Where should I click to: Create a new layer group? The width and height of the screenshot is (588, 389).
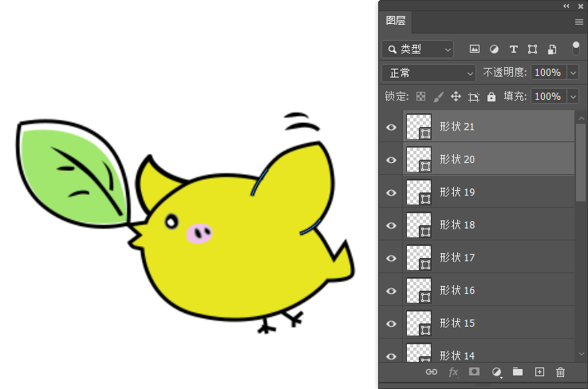[517, 372]
